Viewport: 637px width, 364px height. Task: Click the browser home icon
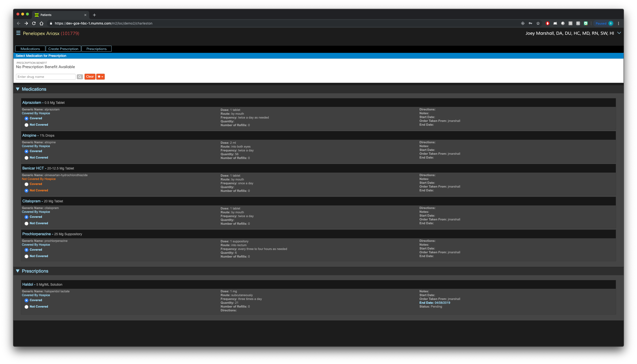[41, 23]
